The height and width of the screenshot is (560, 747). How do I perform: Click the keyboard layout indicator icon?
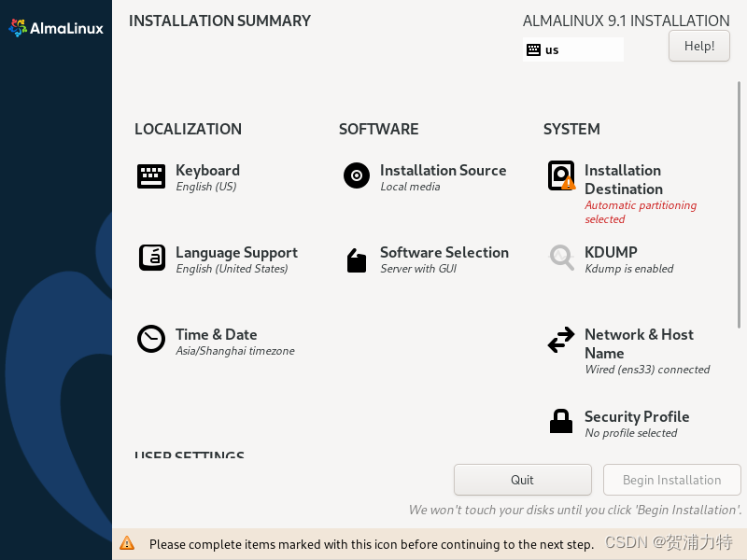(x=533, y=49)
